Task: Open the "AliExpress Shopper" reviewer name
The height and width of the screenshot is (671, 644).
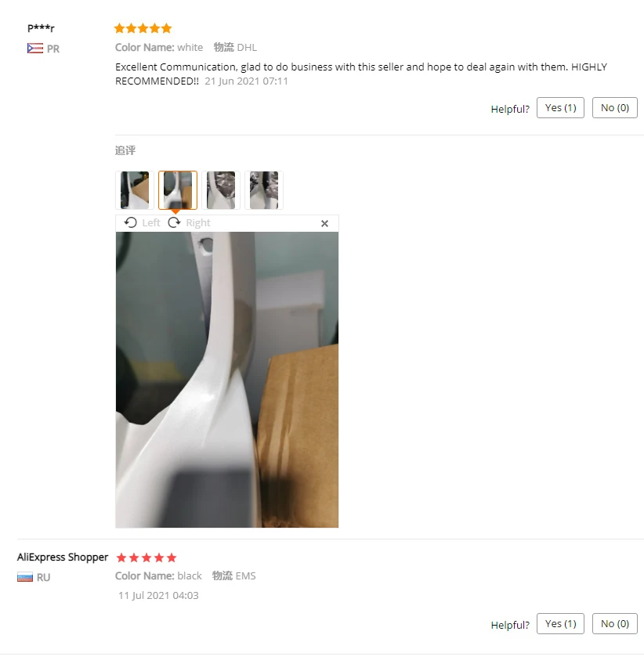Action: (x=63, y=557)
